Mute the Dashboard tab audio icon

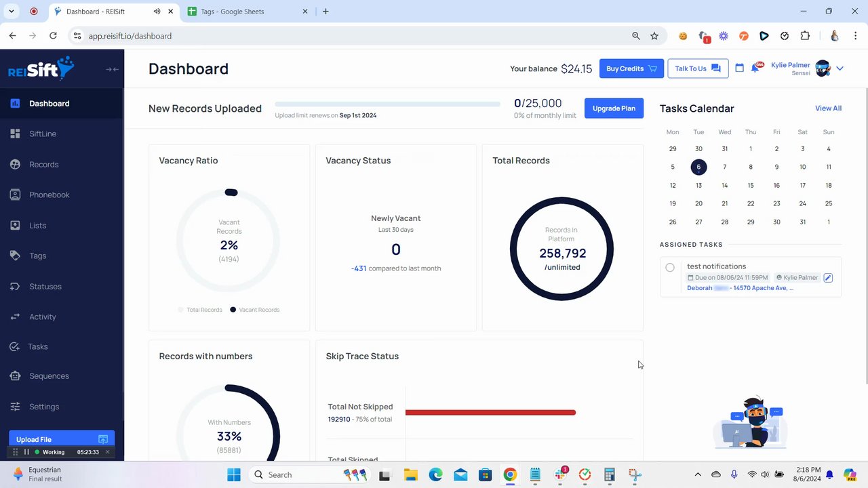pyautogui.click(x=157, y=12)
